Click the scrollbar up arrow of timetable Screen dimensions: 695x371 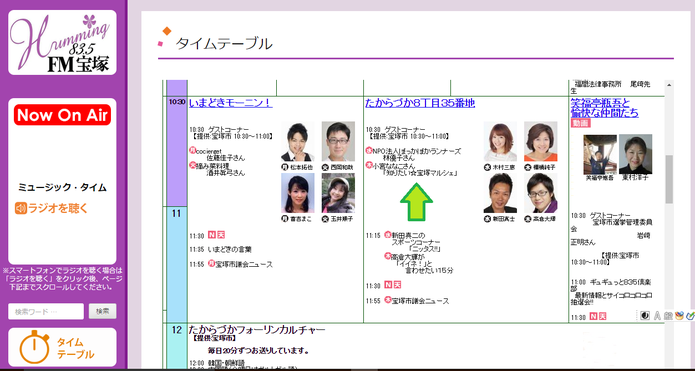tap(669, 84)
